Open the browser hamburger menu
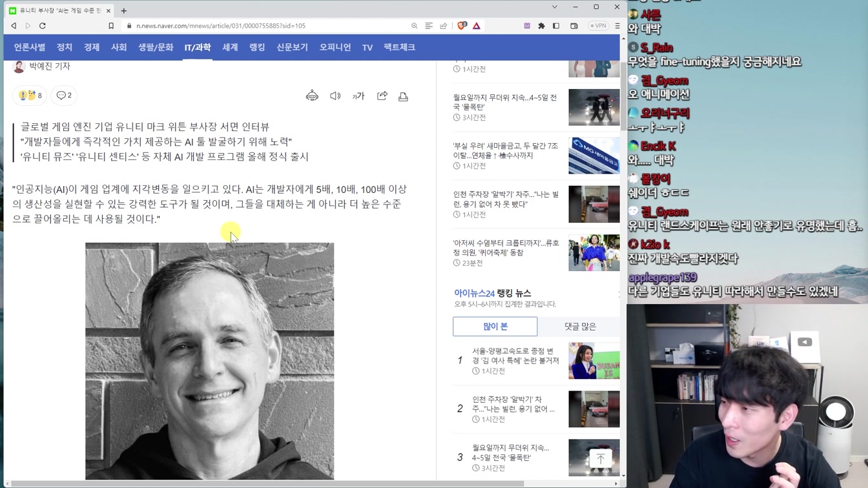The width and height of the screenshot is (868, 488). (617, 26)
